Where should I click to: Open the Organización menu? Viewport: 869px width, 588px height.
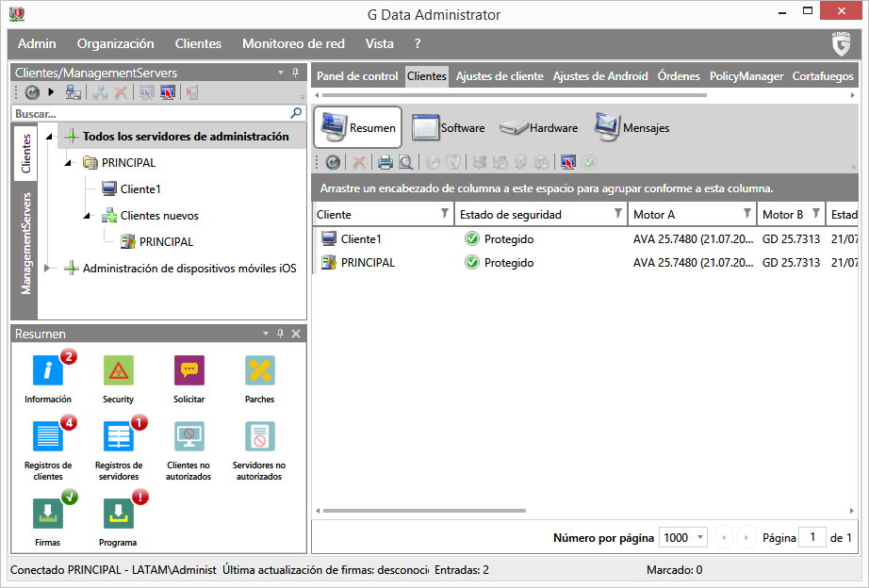tap(115, 43)
